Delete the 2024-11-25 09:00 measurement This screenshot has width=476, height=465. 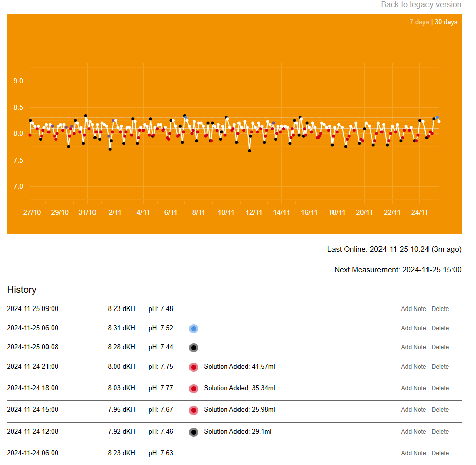[x=440, y=309]
